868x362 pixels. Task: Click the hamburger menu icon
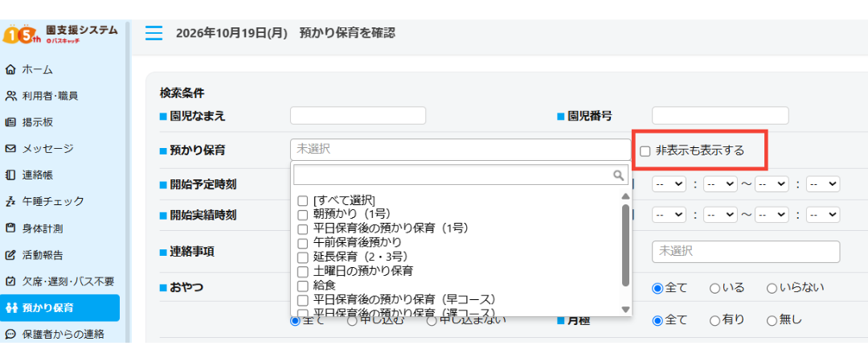[154, 33]
